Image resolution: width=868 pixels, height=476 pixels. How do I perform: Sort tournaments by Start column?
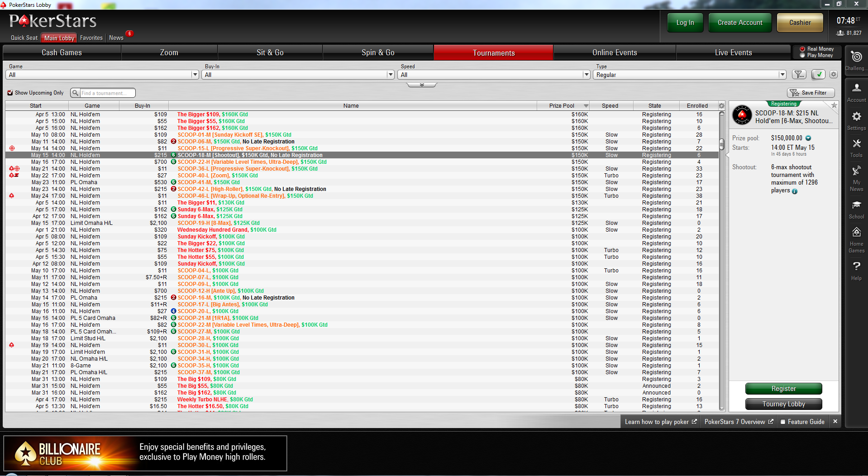[36, 106]
